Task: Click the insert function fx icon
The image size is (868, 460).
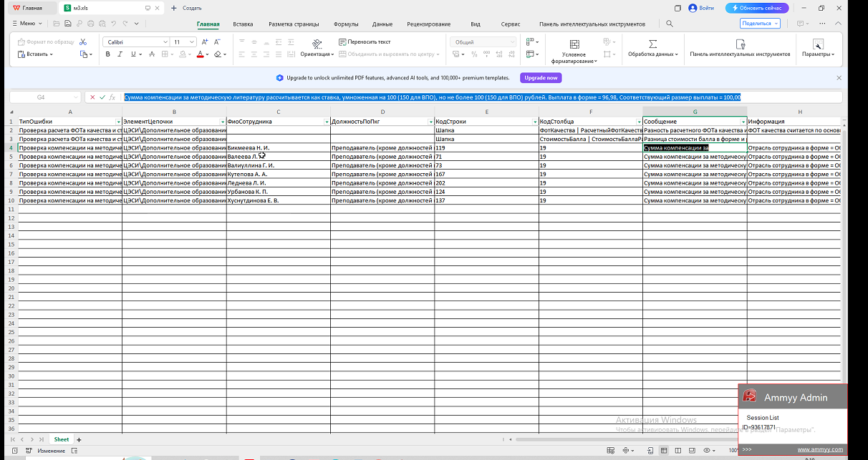Action: pos(112,97)
